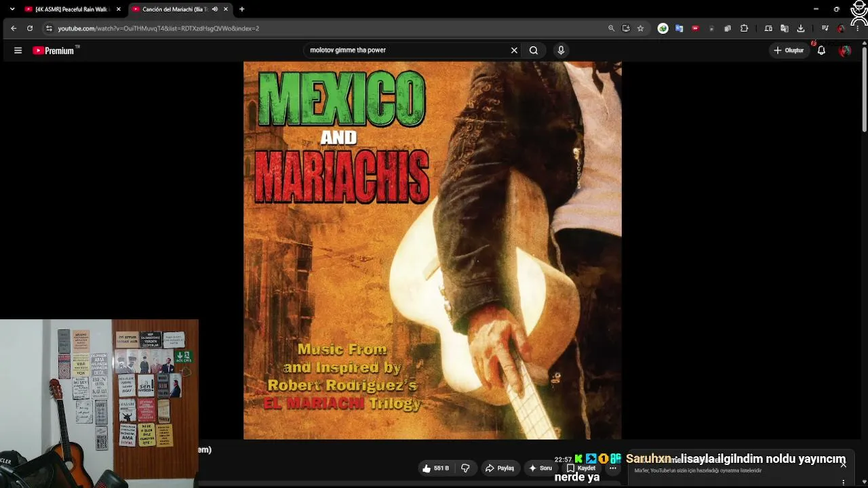The width and height of the screenshot is (868, 488).
Task: Open playlist panel three-dot menu
Action: [x=844, y=483]
